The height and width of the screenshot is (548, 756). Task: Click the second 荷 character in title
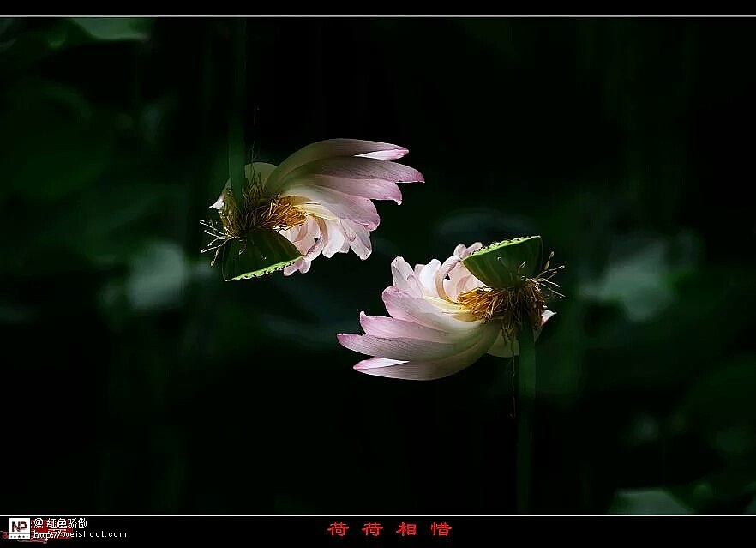[372, 529]
